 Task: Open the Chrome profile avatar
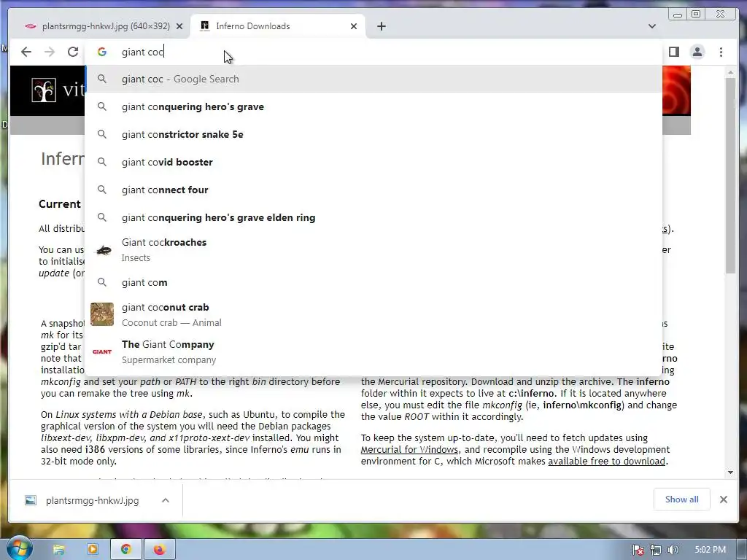click(697, 52)
